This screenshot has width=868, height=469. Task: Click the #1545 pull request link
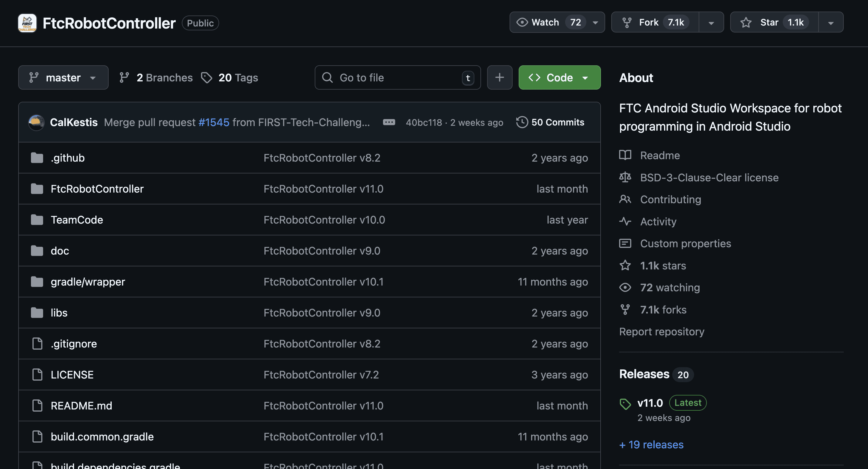pos(214,122)
